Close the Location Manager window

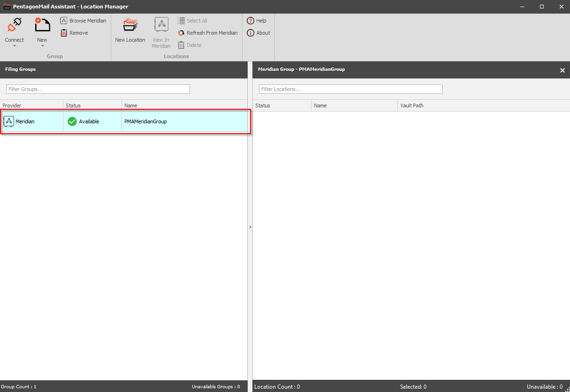click(561, 7)
